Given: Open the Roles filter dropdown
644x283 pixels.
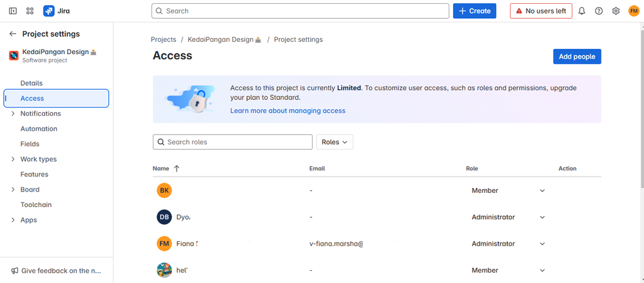Looking at the screenshot, I should click(x=335, y=142).
